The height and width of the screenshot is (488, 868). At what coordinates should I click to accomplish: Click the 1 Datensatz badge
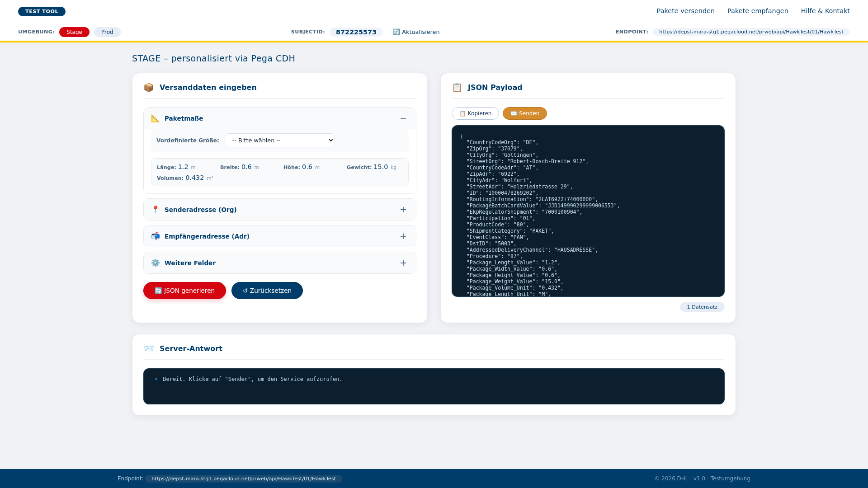[702, 307]
